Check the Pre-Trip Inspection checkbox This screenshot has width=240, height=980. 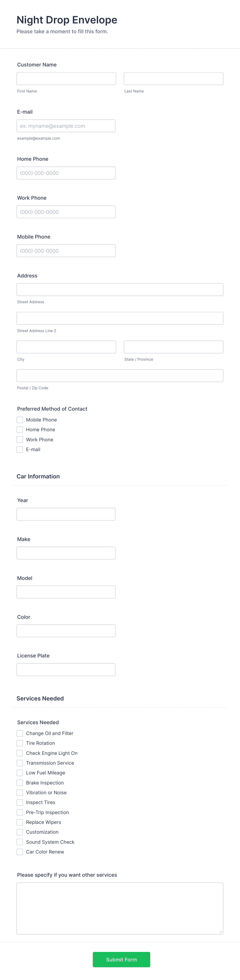coord(19,812)
